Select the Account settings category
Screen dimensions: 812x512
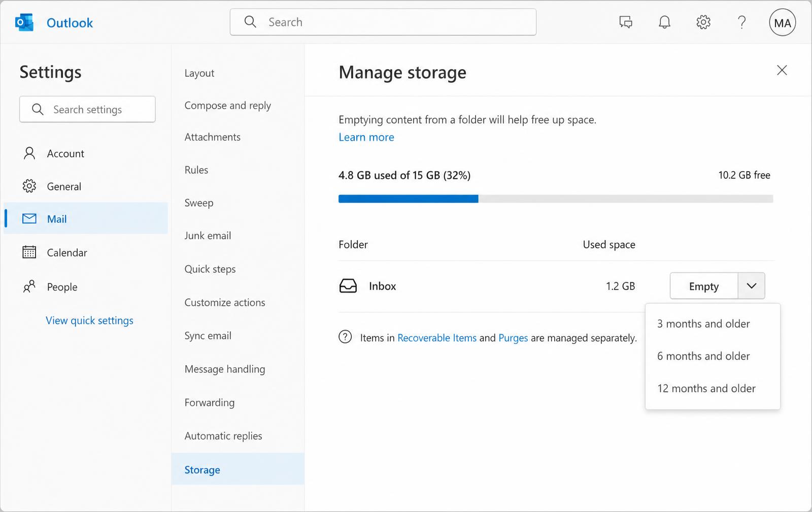(85, 153)
